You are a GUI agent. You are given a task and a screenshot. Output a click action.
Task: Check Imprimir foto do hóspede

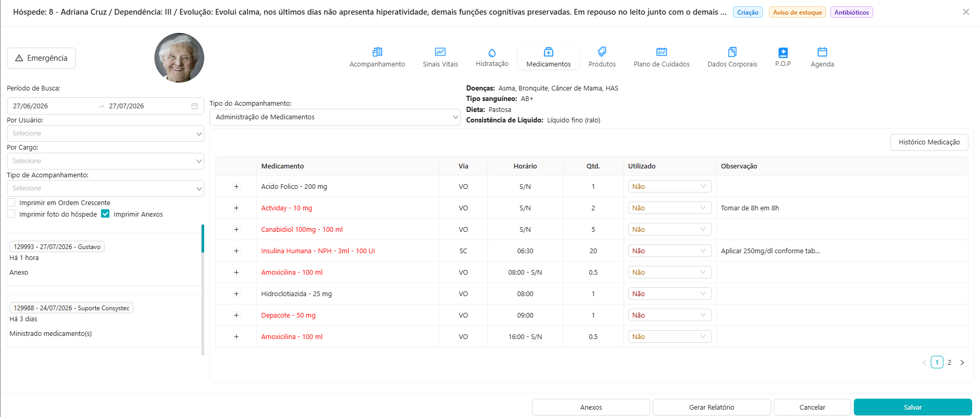pos(11,214)
